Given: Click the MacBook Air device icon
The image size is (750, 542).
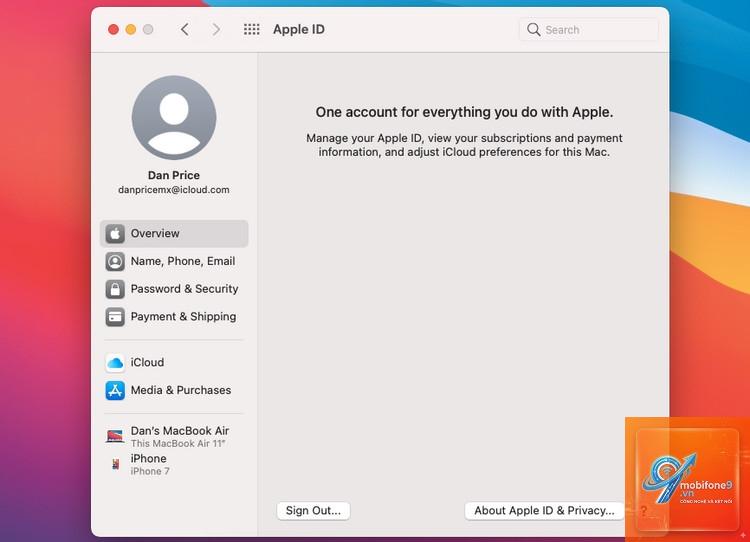Looking at the screenshot, I should pos(115,436).
